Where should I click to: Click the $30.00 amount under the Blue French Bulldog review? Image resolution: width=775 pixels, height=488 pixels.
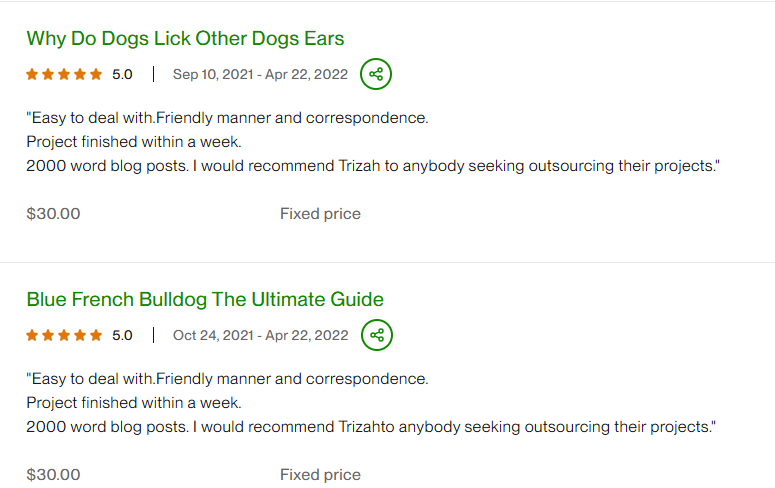pos(53,474)
